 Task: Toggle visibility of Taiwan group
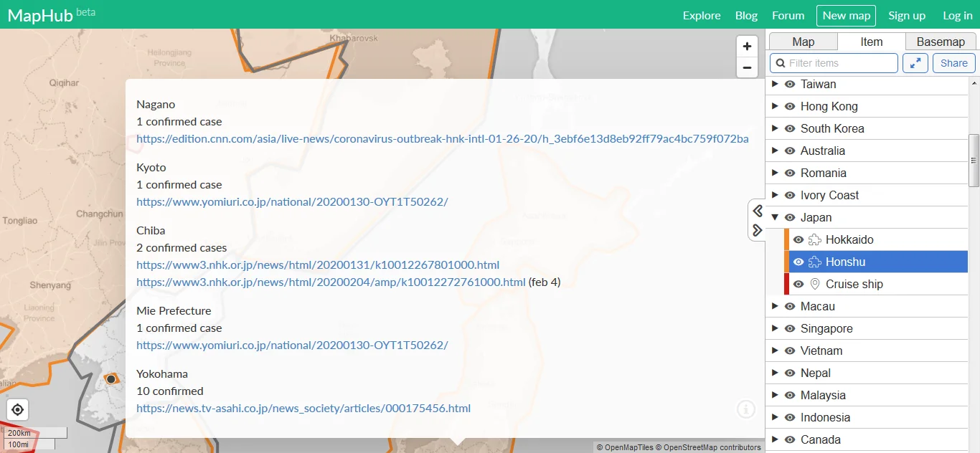click(x=790, y=84)
